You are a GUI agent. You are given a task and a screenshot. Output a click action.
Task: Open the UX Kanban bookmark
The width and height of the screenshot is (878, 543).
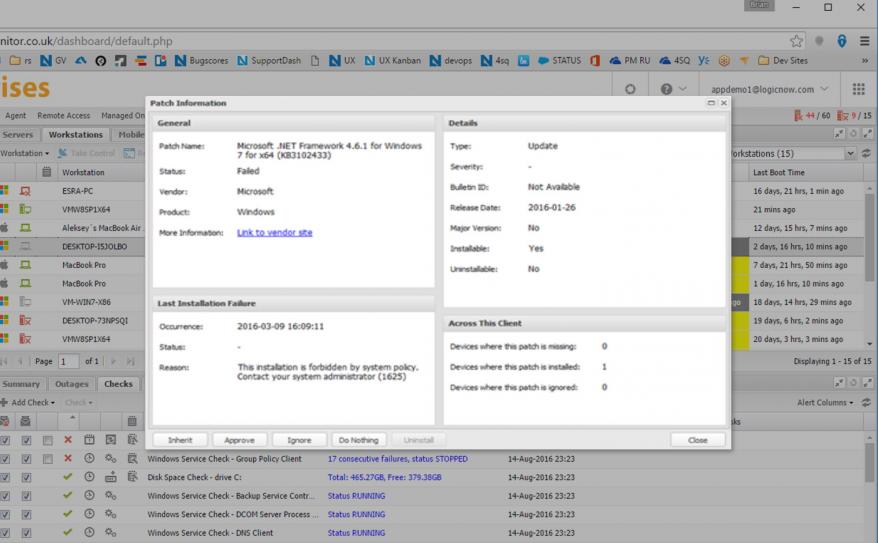[x=393, y=60]
